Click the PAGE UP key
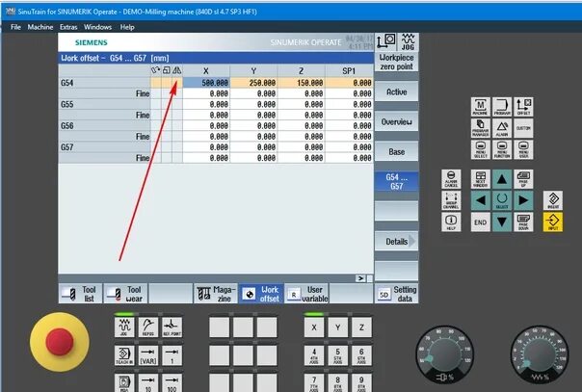The height and width of the screenshot is (392, 582). pyautogui.click(x=523, y=179)
